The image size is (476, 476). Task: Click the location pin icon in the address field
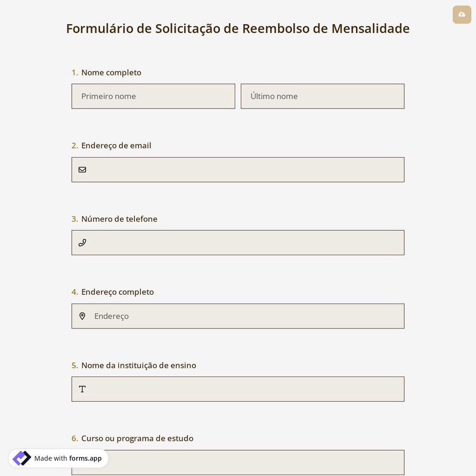click(82, 316)
